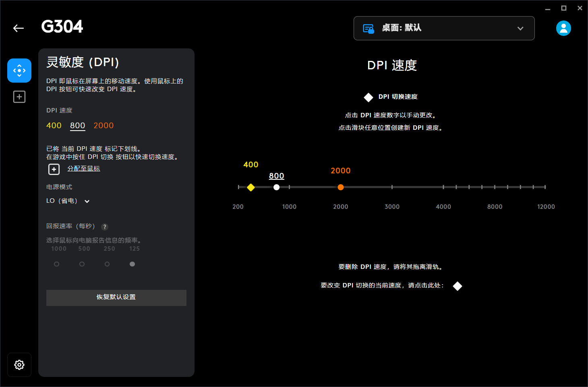Viewport: 588px width, 387px height.
Task: Click 2000 label above the slider
Action: point(341,171)
